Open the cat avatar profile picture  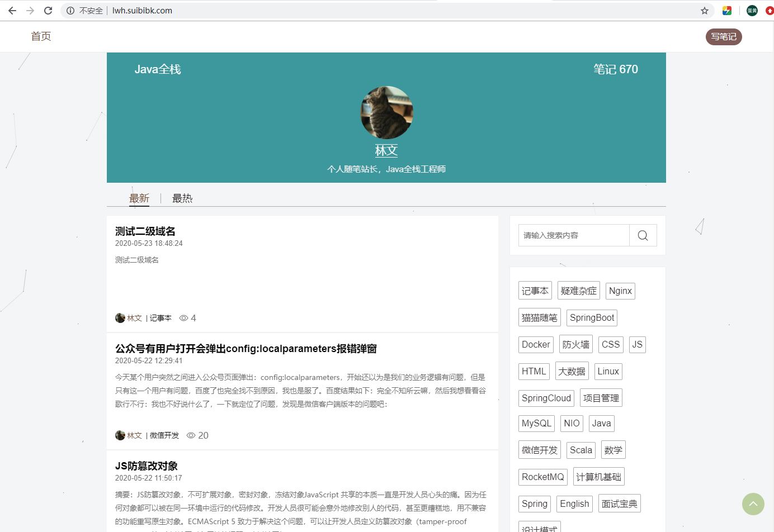pyautogui.click(x=386, y=112)
